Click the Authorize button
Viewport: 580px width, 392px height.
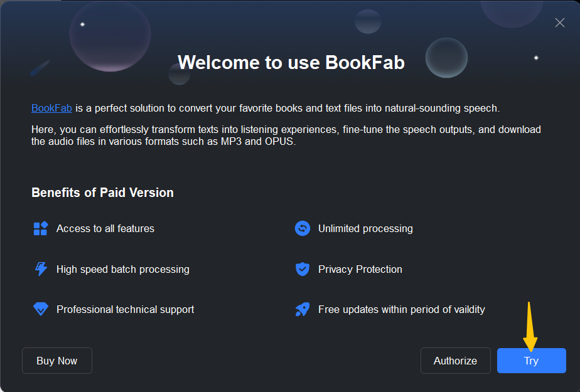(x=455, y=361)
